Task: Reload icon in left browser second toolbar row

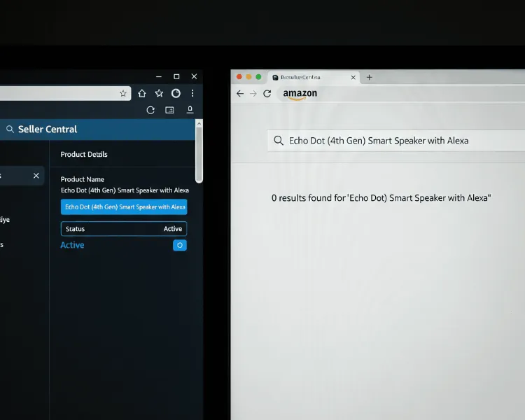Action: [150, 110]
